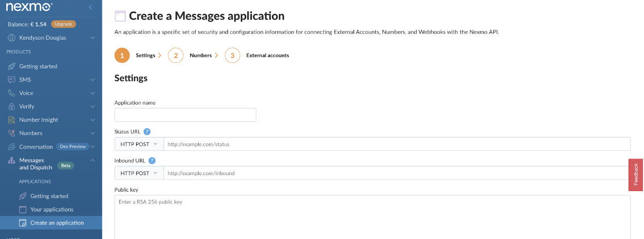644x239 pixels.
Task: Click the window icon beside the page title
Action: [x=120, y=16]
